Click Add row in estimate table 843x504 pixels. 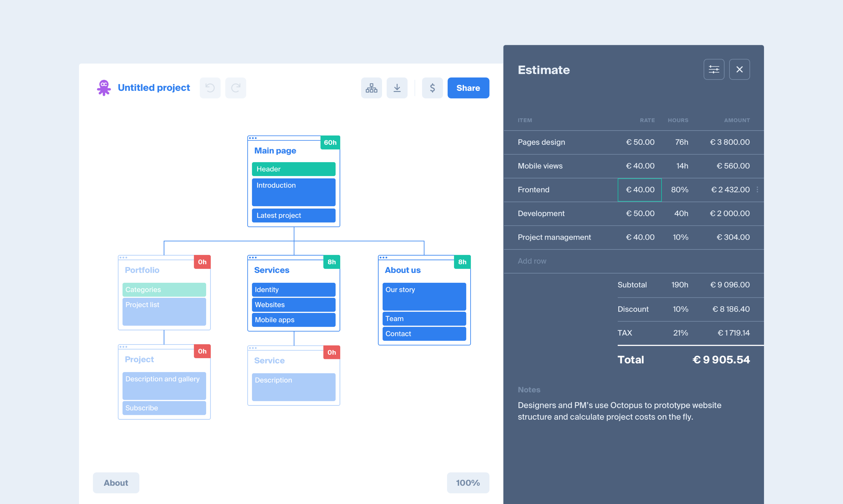coord(532,261)
